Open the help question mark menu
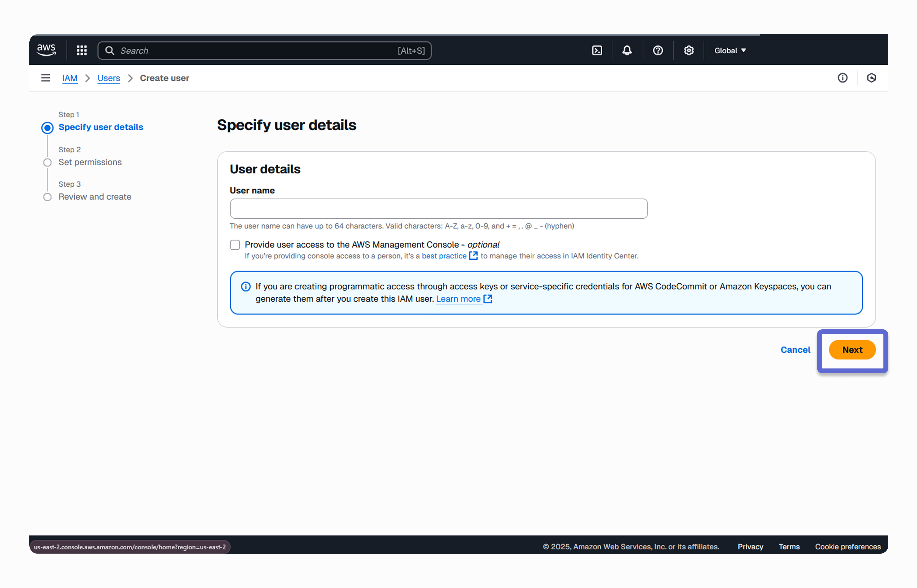This screenshot has width=917, height=588. (x=658, y=50)
